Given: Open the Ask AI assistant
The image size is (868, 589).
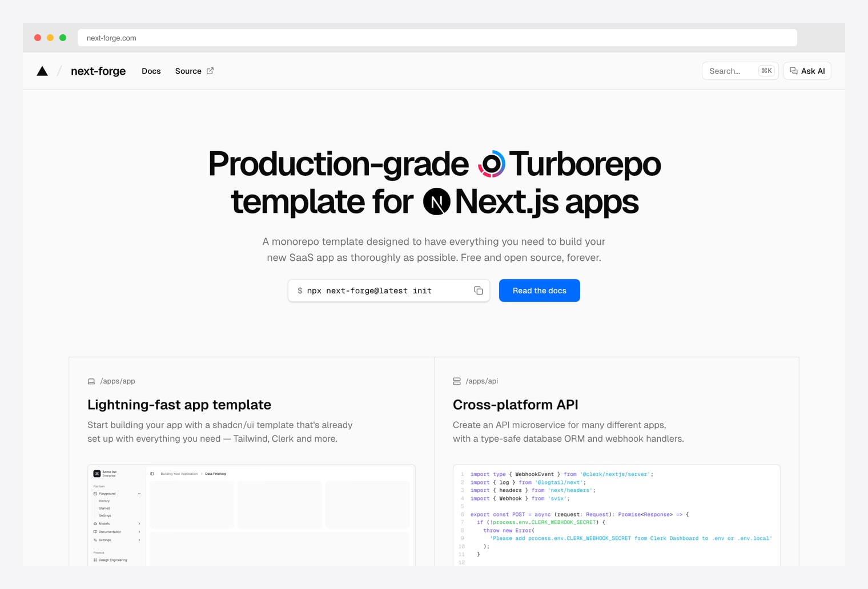Looking at the screenshot, I should (807, 71).
